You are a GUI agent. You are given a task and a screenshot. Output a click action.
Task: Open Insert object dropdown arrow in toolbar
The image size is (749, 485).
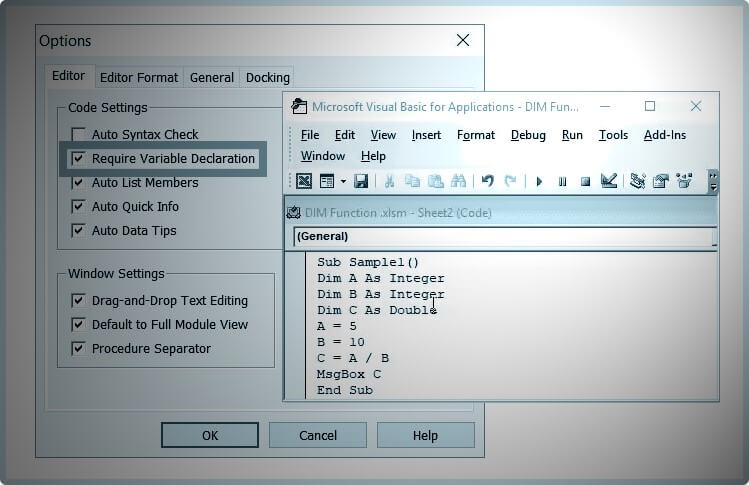point(343,182)
